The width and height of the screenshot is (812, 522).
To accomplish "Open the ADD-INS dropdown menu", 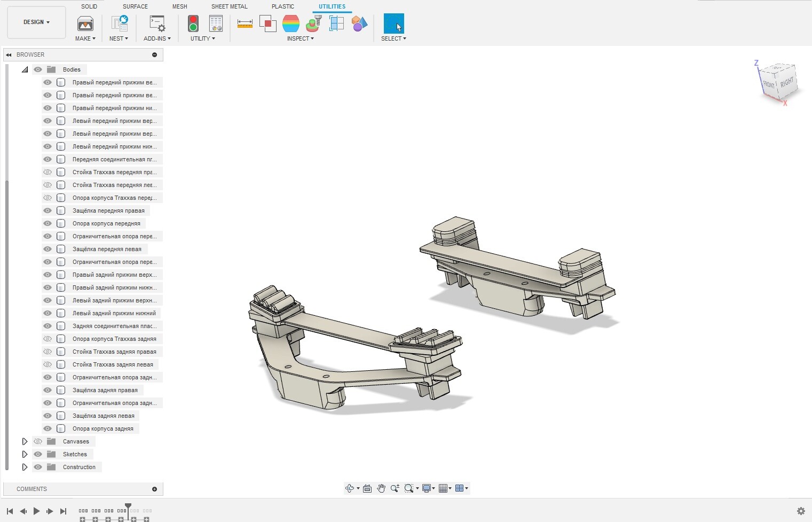I will tap(157, 38).
